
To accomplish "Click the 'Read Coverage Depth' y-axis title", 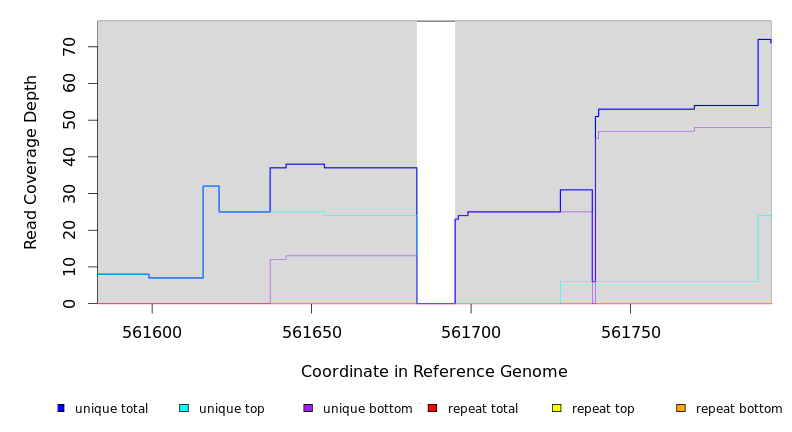I will [32, 162].
